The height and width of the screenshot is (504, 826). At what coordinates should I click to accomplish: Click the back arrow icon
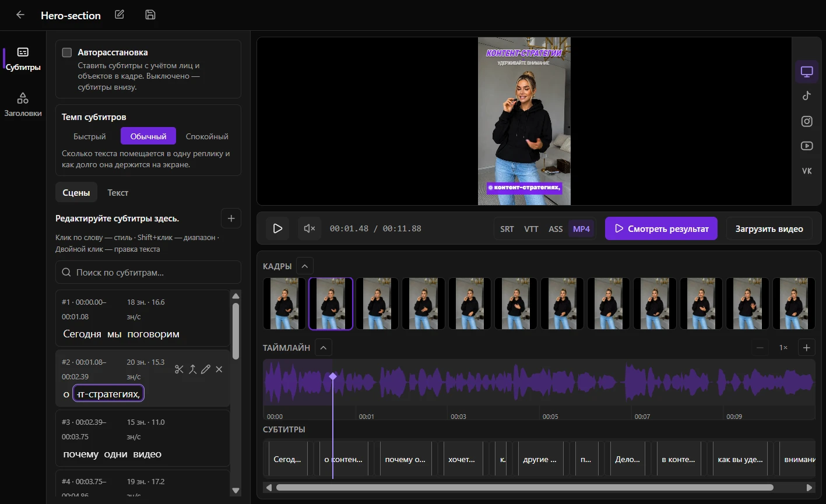[20, 15]
